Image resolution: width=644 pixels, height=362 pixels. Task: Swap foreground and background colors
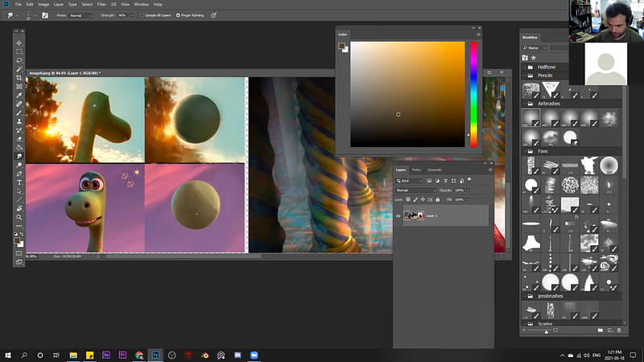(x=22, y=234)
